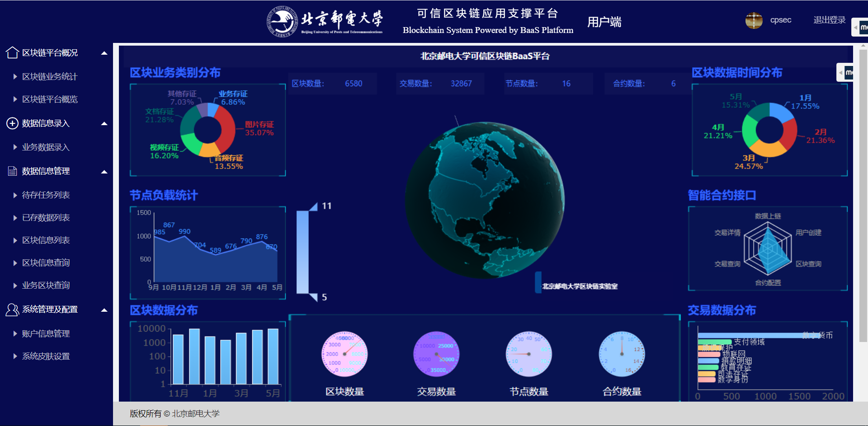Viewport: 868px width, 426px height.
Task: Click the house icon beside 区块链平台概况
Action: pyautogui.click(x=12, y=53)
